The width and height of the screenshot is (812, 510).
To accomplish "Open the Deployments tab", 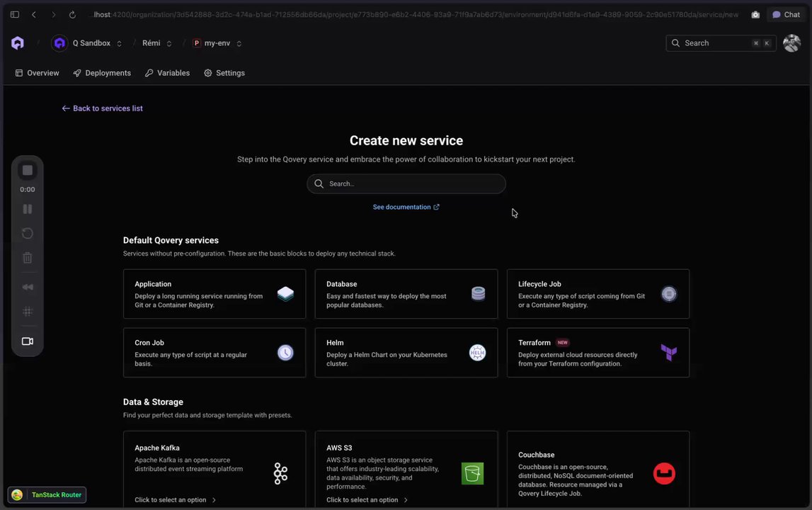I will (x=102, y=73).
